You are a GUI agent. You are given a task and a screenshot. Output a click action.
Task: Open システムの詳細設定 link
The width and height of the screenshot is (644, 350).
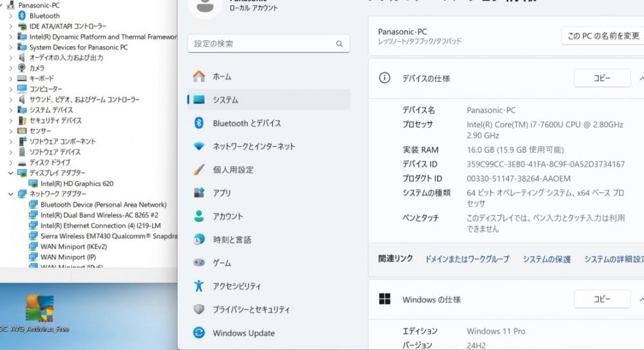[x=614, y=259]
